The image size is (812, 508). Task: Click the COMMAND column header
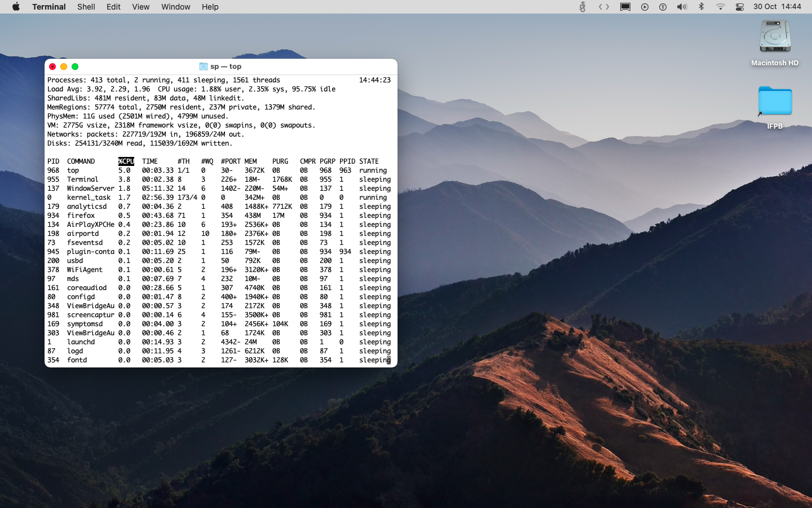pos(81,161)
